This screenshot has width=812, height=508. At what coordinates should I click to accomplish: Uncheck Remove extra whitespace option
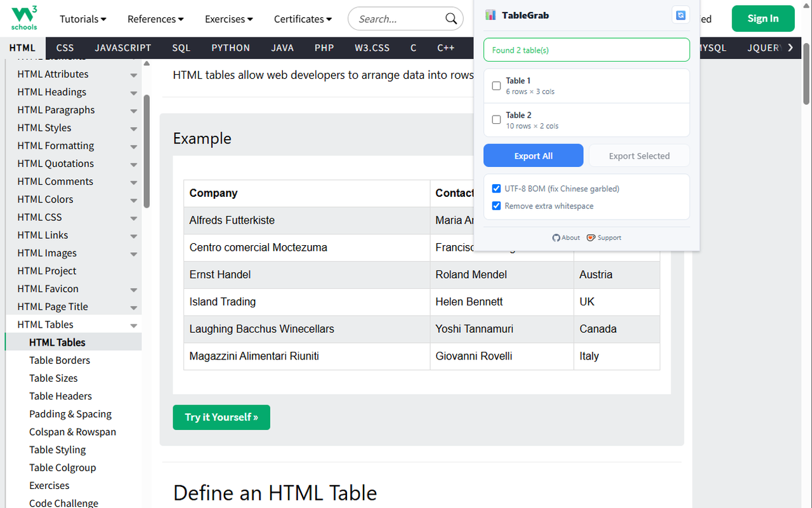[x=497, y=206]
